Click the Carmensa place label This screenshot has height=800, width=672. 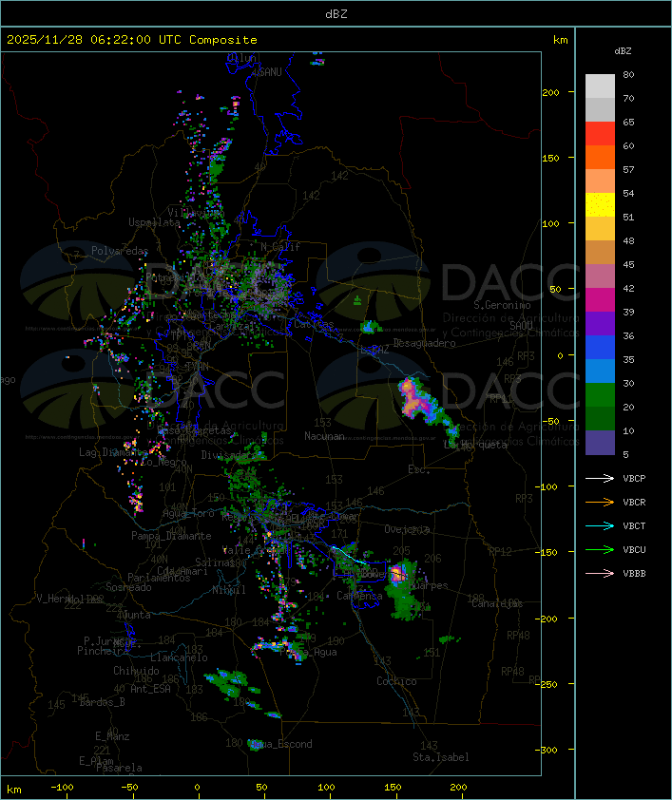pos(359,596)
